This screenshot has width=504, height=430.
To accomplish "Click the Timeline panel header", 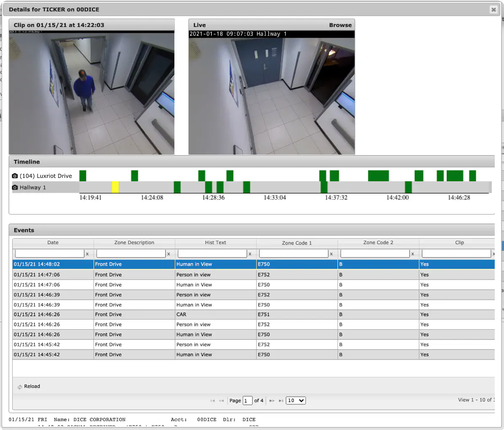I will click(x=252, y=162).
